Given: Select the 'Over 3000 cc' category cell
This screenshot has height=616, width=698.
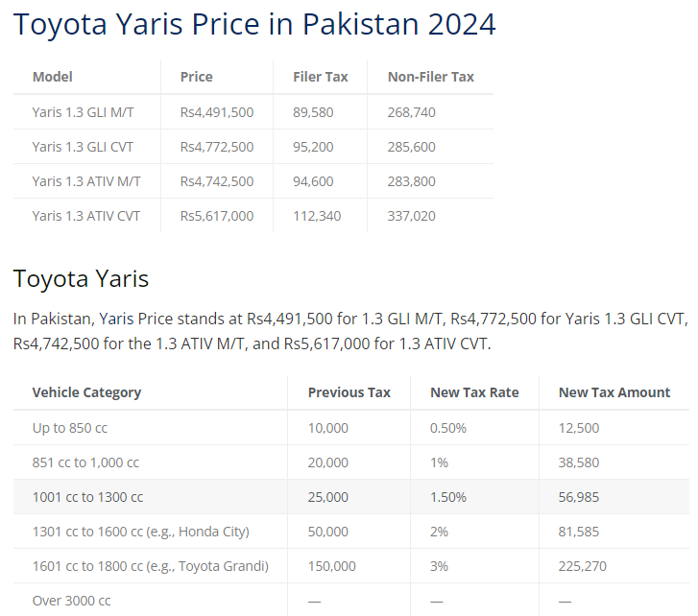Looking at the screenshot, I should click(72, 601).
